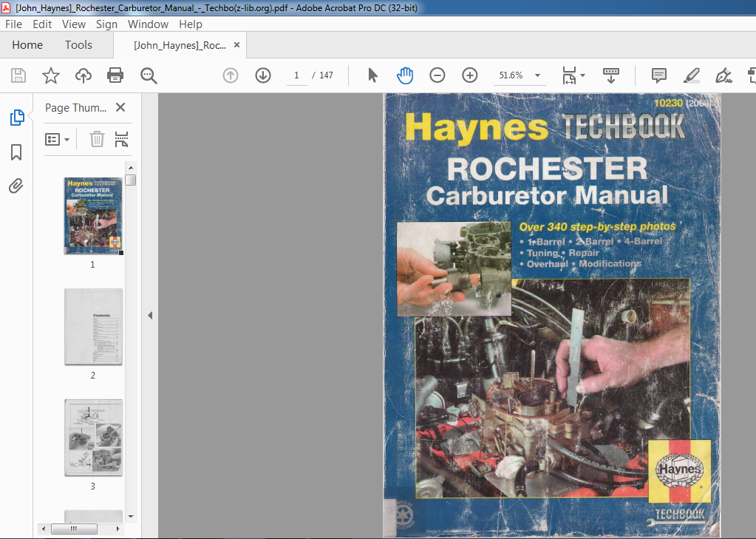Upload file using the cloud icon
This screenshot has height=539, width=756.
click(84, 75)
